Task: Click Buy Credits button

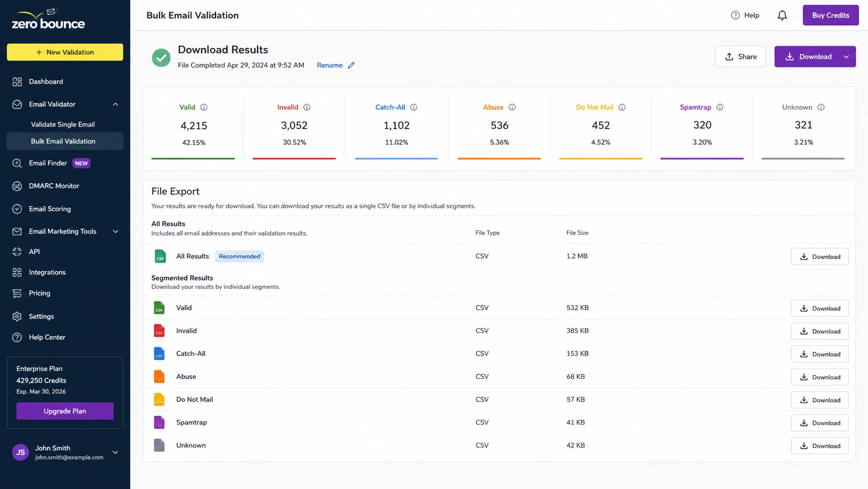Action: [x=831, y=16]
